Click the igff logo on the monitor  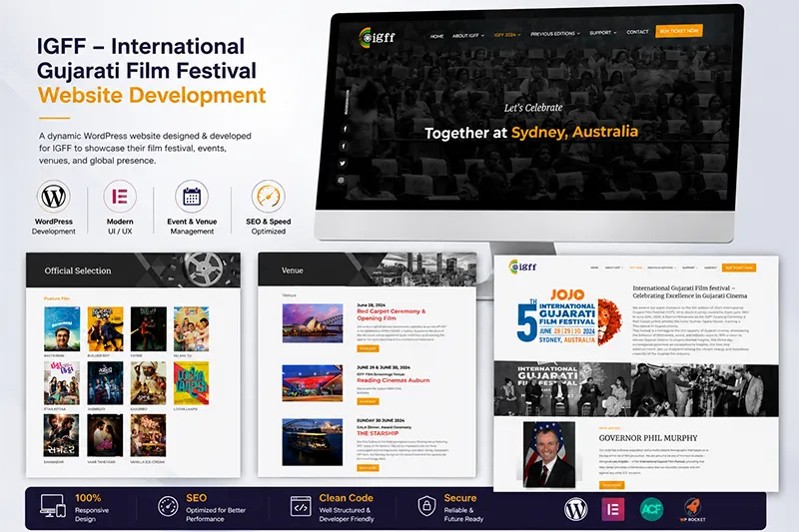(378, 37)
